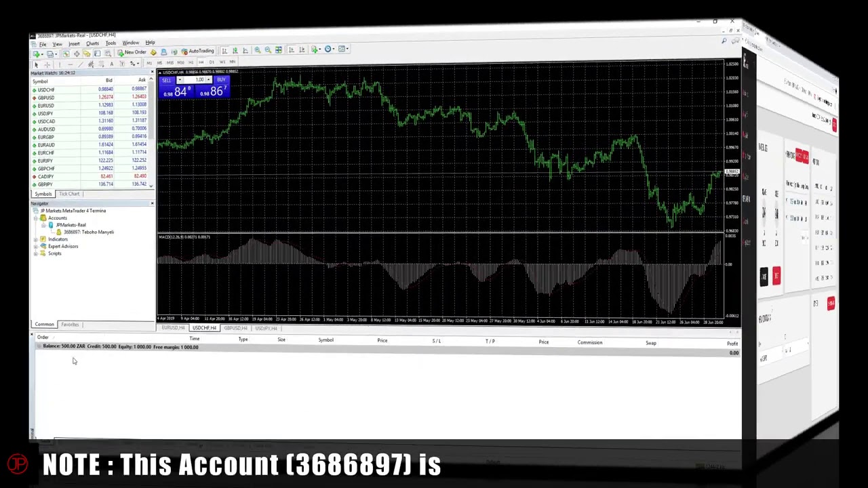Select the line chart icon
Viewport: 868px width, 488px height.
245,50
